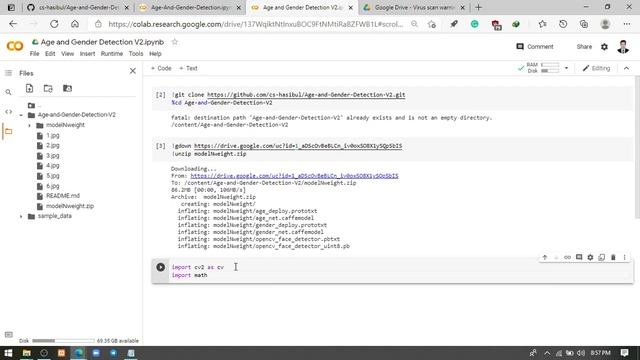
Task: Open command palette icon at bottom left
Action: coord(8,335)
